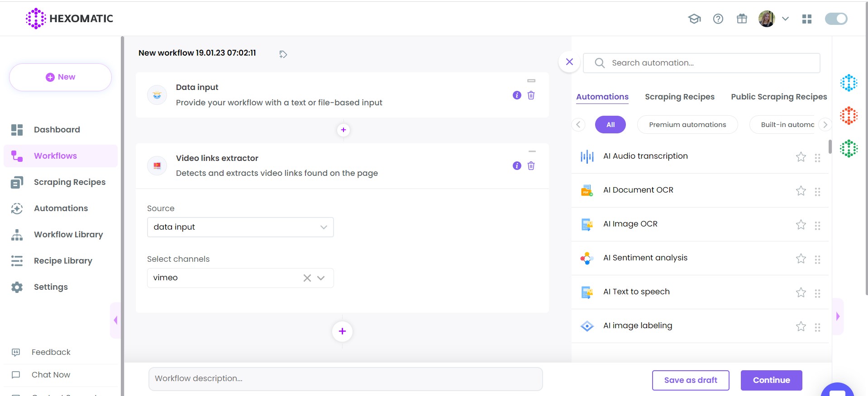Switch to the Scraping Recipes tab
The width and height of the screenshot is (868, 396).
click(x=679, y=97)
